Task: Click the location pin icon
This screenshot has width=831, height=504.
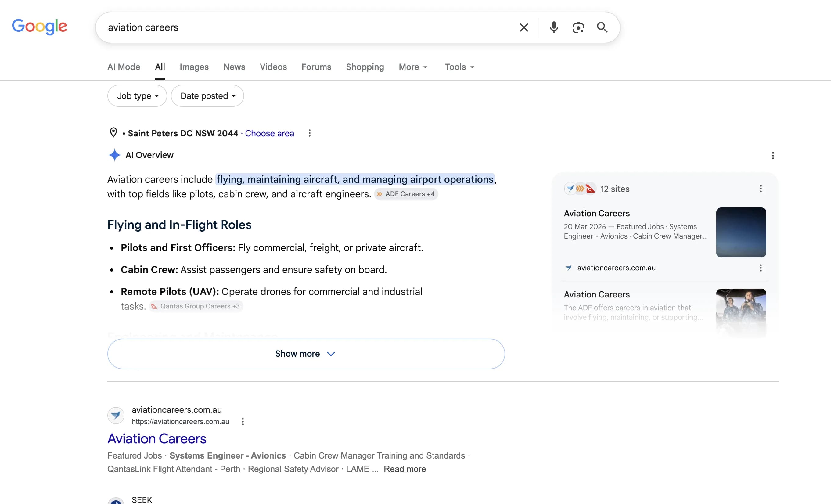Action: coord(113,133)
